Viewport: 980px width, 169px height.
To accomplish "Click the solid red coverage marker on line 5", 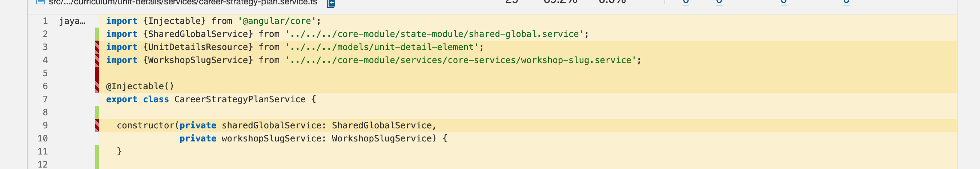I will point(97,73).
